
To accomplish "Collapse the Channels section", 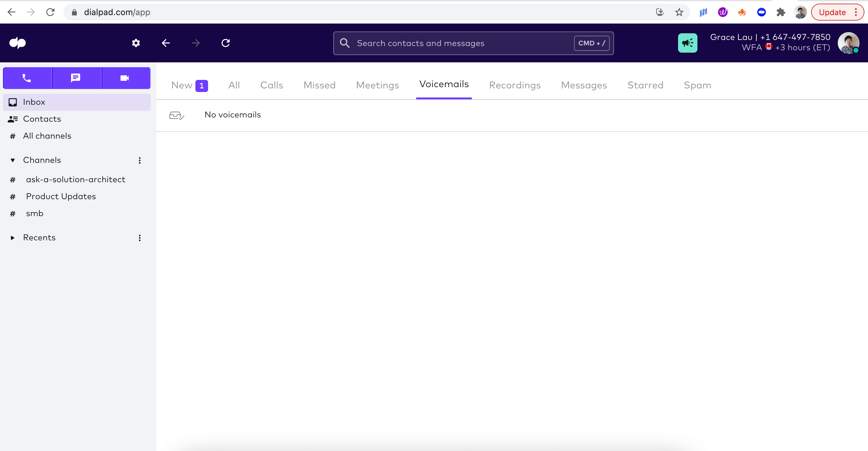I will tap(12, 160).
